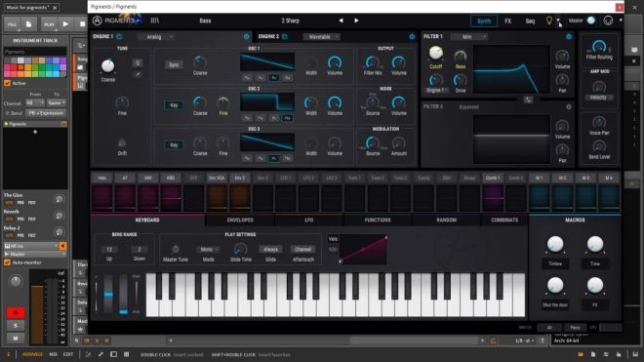The image size is (644, 362).
Task: Open the MIDI settings connector icon
Action: pos(608,20)
